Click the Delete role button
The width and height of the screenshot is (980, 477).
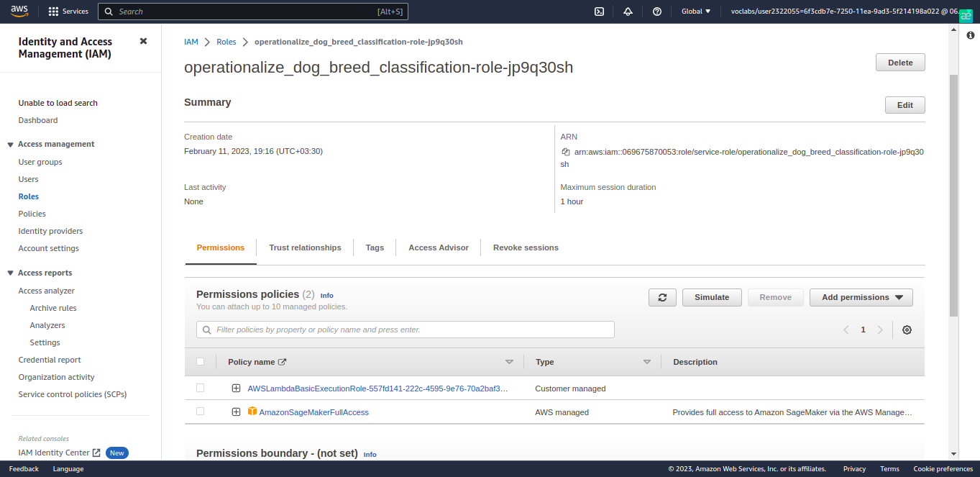click(x=900, y=63)
